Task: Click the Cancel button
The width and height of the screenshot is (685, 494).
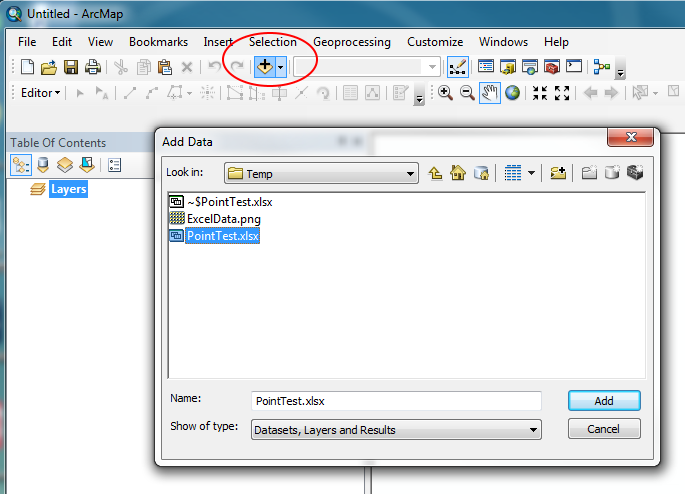Action: [604, 429]
